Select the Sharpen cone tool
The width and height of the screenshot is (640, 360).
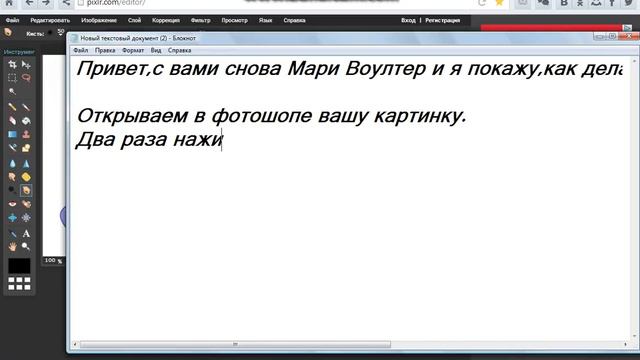[26, 164]
